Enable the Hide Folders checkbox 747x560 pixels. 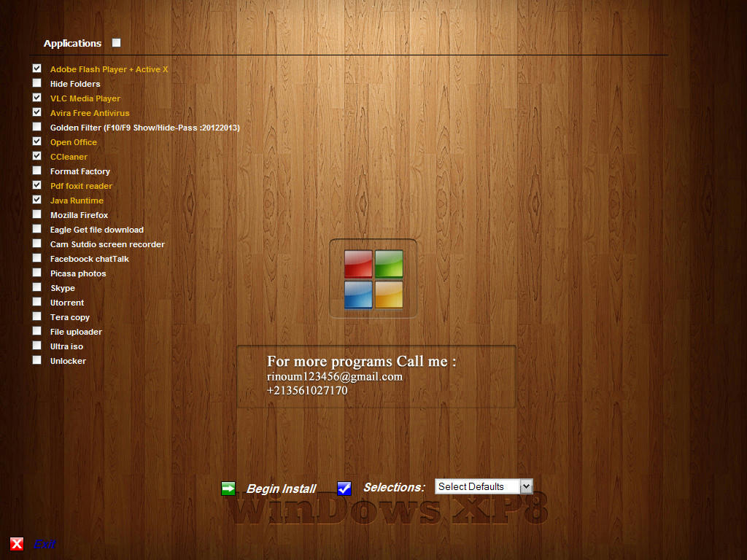click(x=36, y=83)
